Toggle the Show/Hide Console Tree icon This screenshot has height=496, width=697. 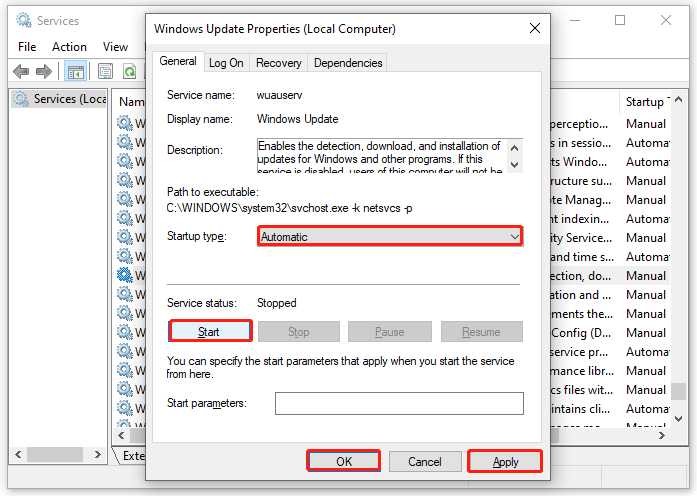coord(75,71)
